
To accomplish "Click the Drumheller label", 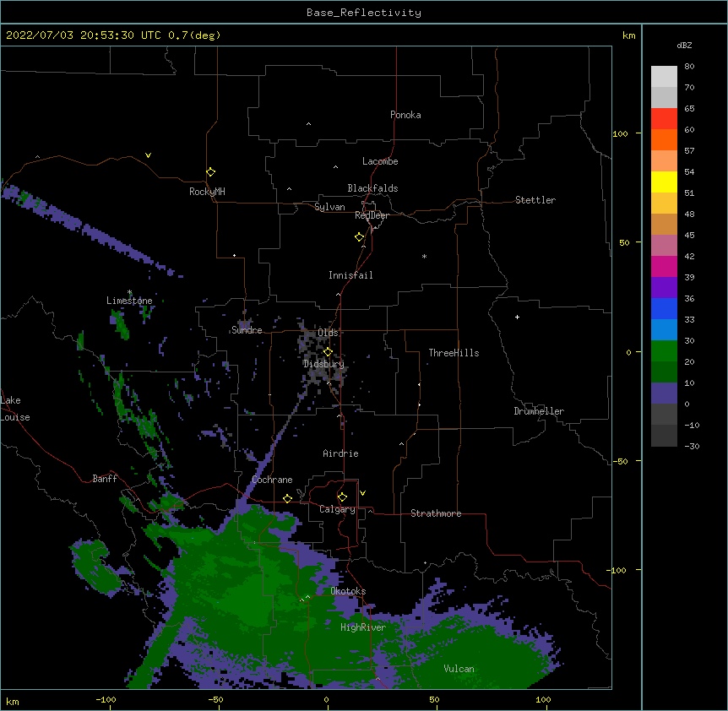I will (x=539, y=411).
